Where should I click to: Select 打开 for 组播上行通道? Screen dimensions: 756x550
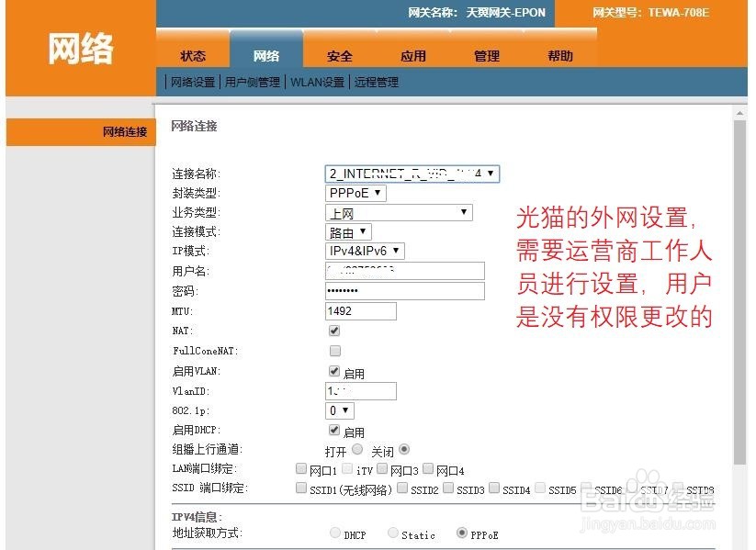coord(358,451)
